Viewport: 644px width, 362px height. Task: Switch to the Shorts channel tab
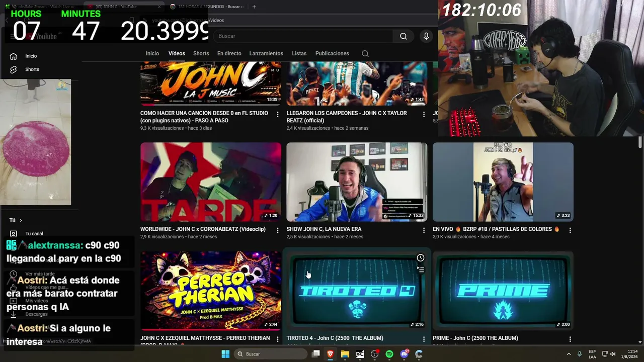click(201, 53)
